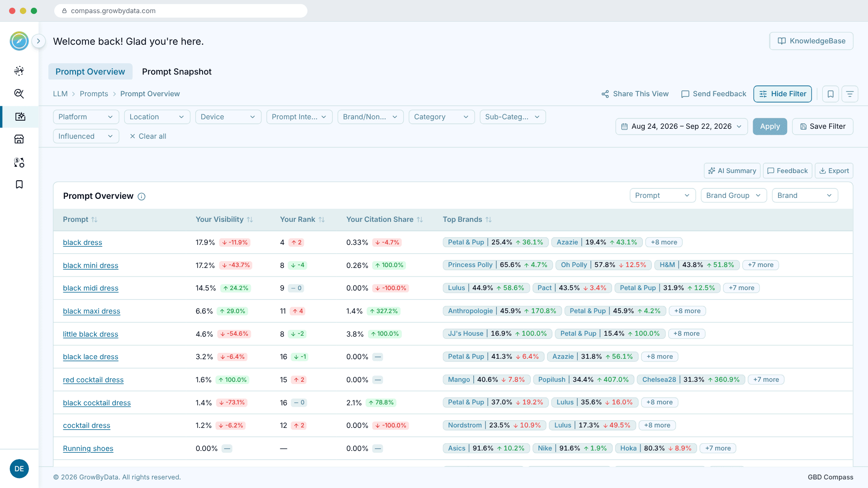Click the Prompt Overview info icon
868x488 pixels.
(x=142, y=197)
